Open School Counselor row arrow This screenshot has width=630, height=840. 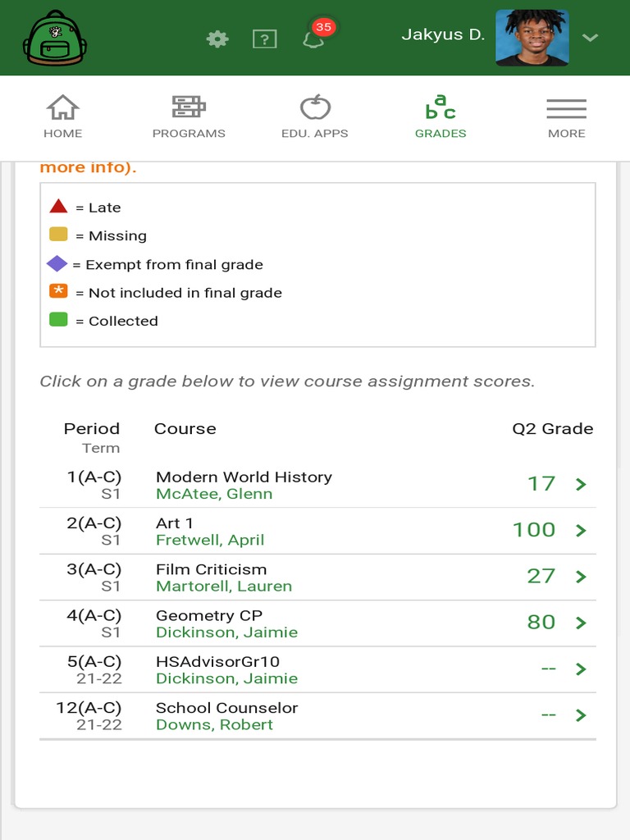(x=581, y=715)
